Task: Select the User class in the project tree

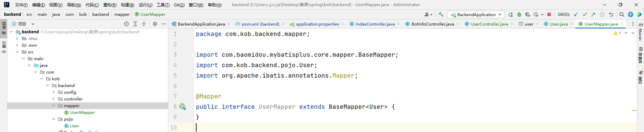Action: (74, 126)
